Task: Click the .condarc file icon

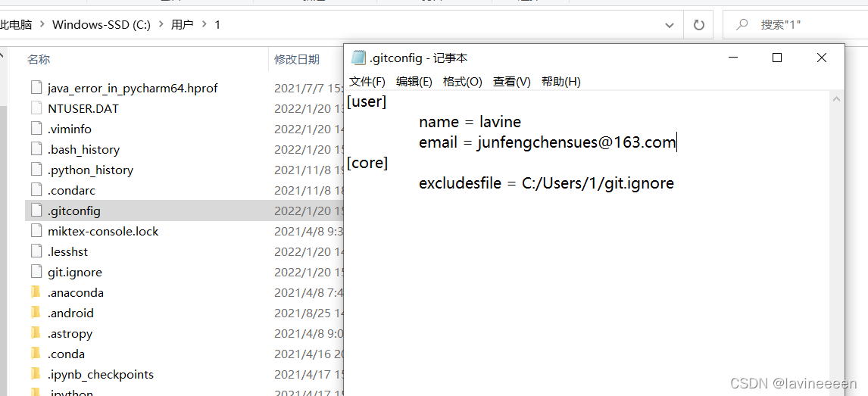Action: 36,190
